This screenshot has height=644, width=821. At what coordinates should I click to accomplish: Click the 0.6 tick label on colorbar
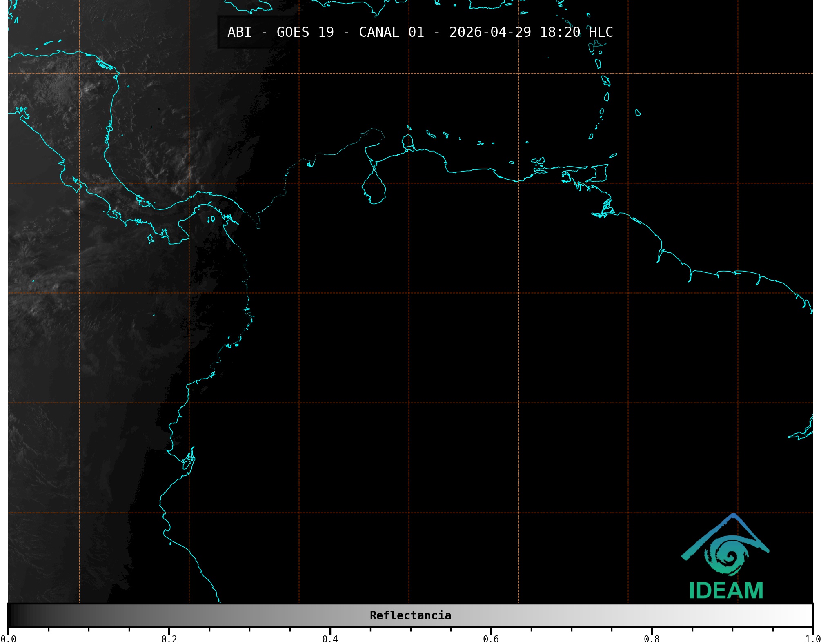(491, 639)
